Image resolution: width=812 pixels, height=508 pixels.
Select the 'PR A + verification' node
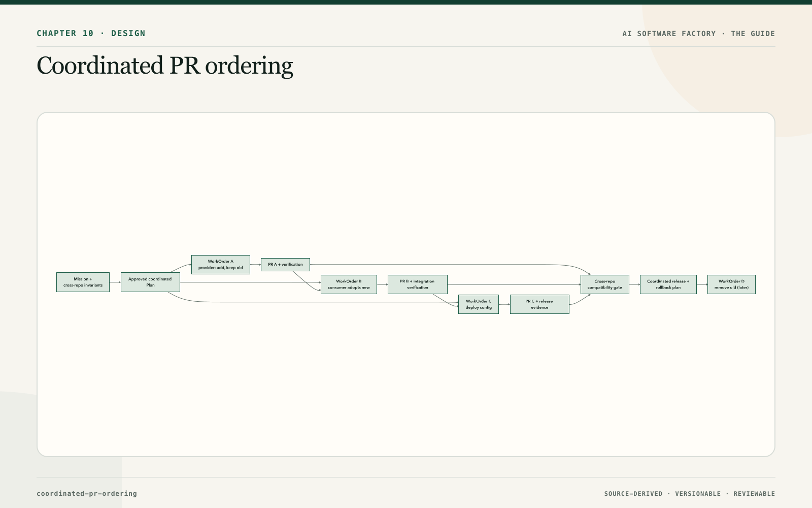(285, 265)
